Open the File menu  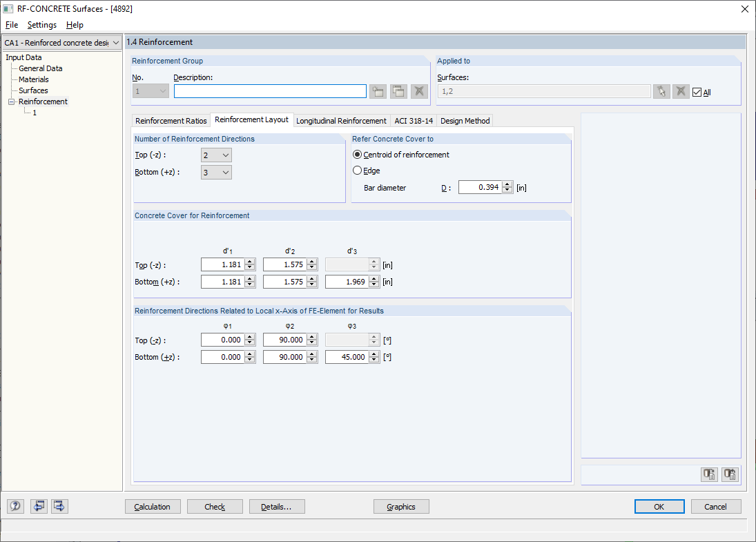point(12,25)
